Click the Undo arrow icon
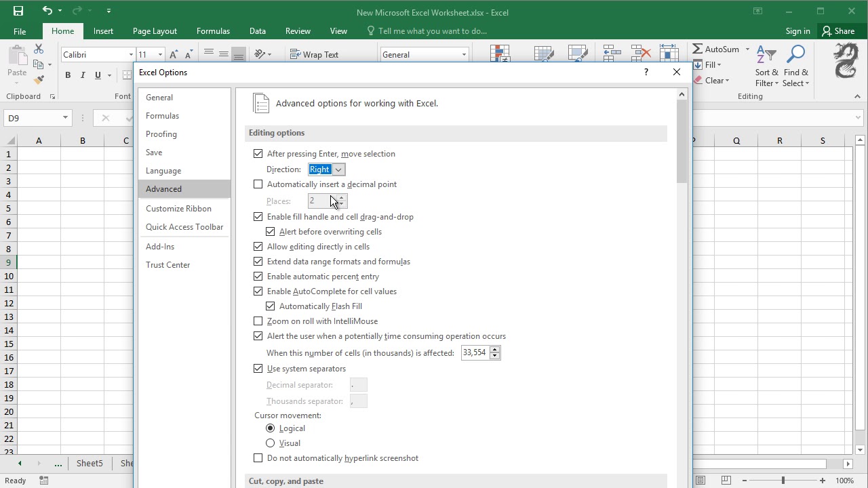Viewport: 868px width, 488px height. tap(47, 11)
